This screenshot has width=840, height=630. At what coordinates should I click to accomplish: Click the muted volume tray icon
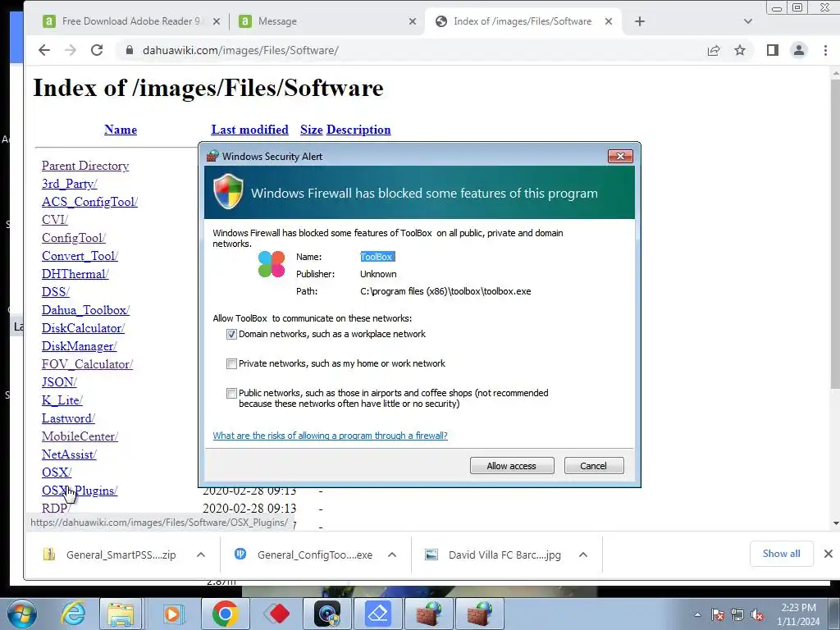(x=757, y=614)
